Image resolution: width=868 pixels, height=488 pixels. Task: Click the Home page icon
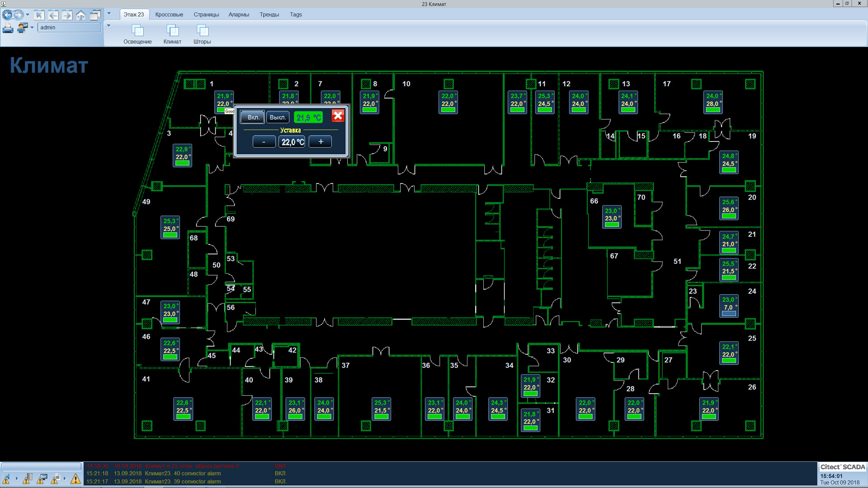point(81,15)
